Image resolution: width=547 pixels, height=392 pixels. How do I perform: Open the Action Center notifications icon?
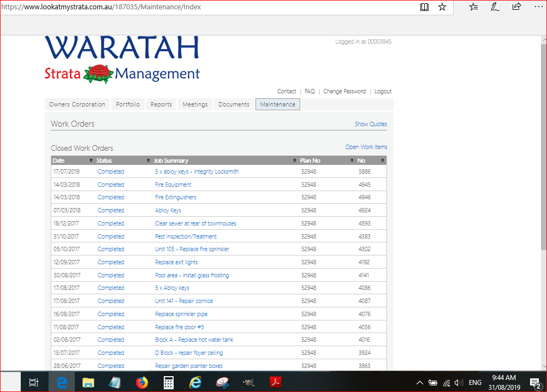pyautogui.click(x=536, y=383)
